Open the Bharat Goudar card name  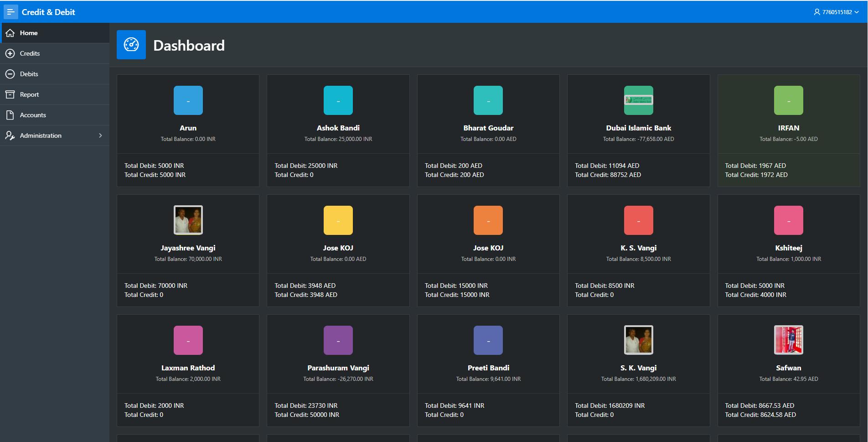point(488,128)
